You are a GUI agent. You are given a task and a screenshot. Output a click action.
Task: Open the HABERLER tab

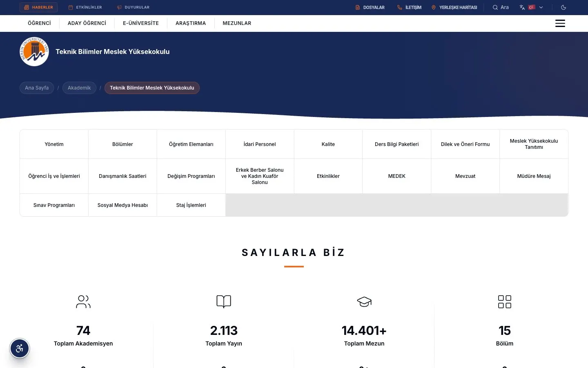click(x=38, y=7)
